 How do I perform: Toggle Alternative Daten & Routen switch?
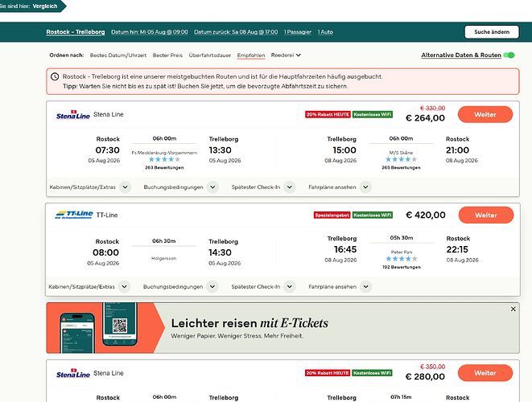509,55
